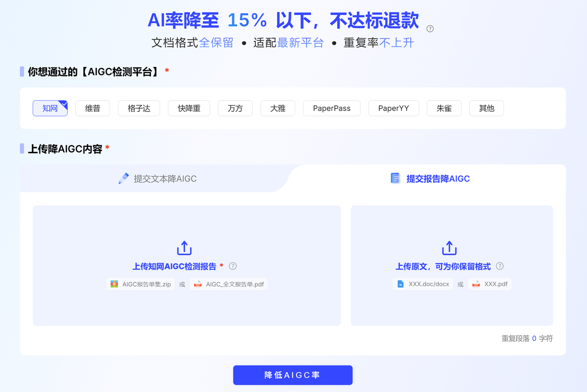Click the XXX.pdf file type chip

click(x=489, y=284)
